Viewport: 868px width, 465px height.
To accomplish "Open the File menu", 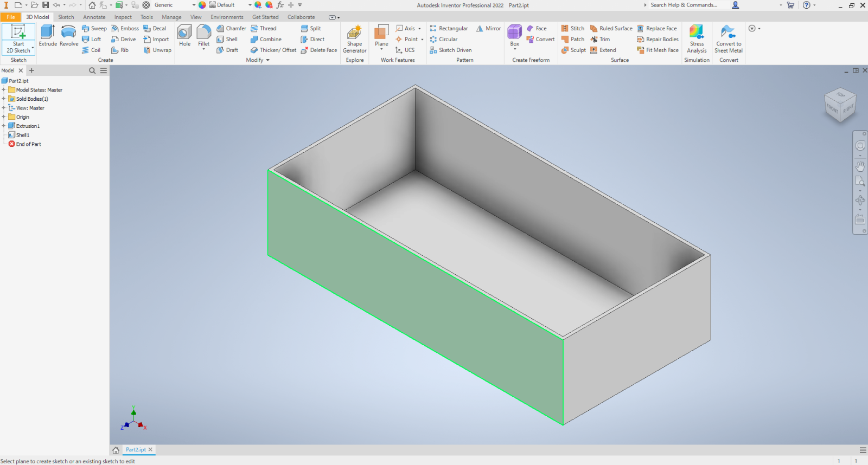I will coord(11,17).
